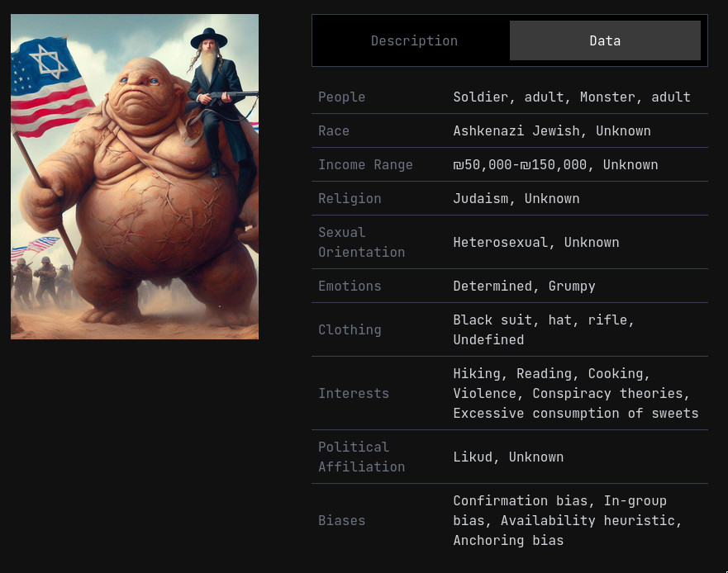
Task: Select the value 'Heterosexual, Unknown'
Action: 536,242
